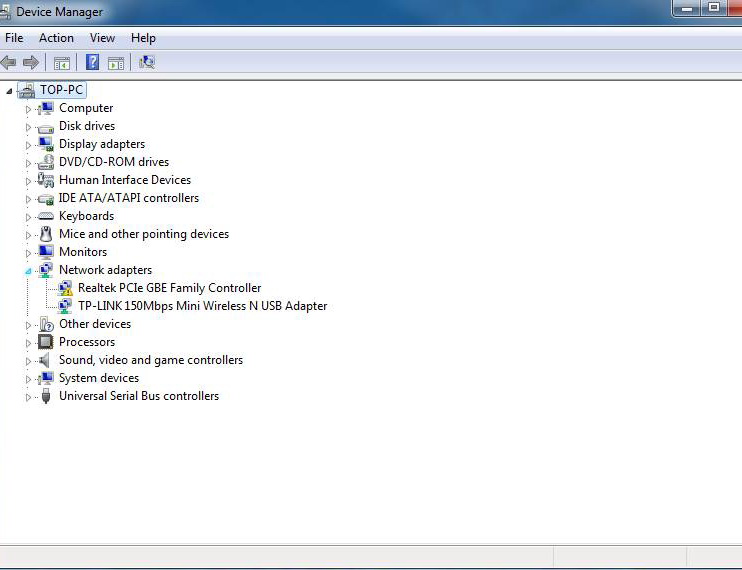Select the TOP-PC label
Screen dimensions: 742x570
click(61, 90)
